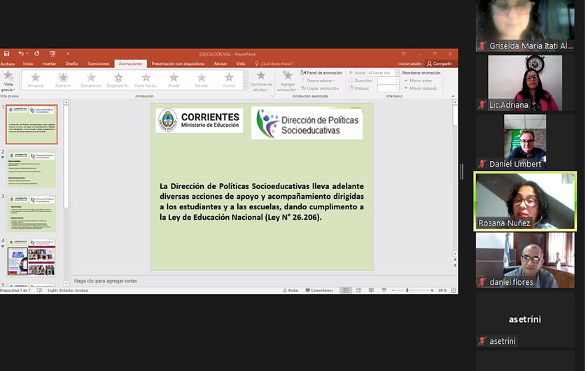Collapse the ribbon with the chevron arrow
This screenshot has width=588, height=371.
click(x=453, y=97)
